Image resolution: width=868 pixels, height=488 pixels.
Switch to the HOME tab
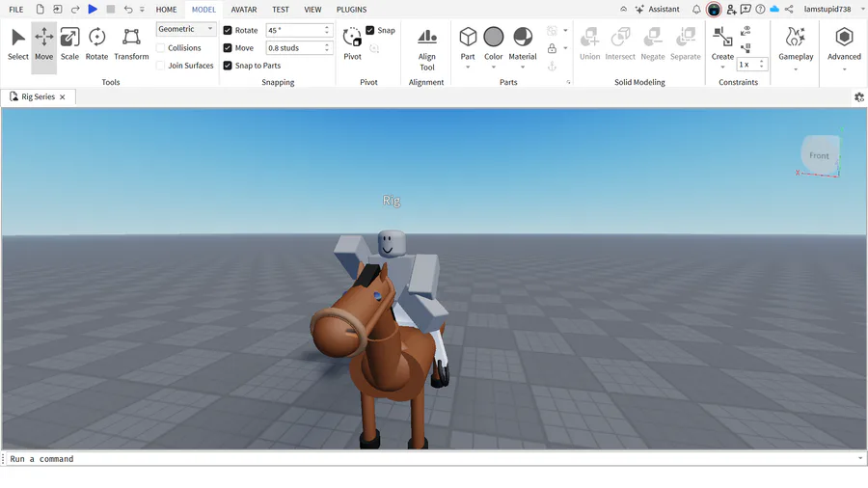click(166, 10)
